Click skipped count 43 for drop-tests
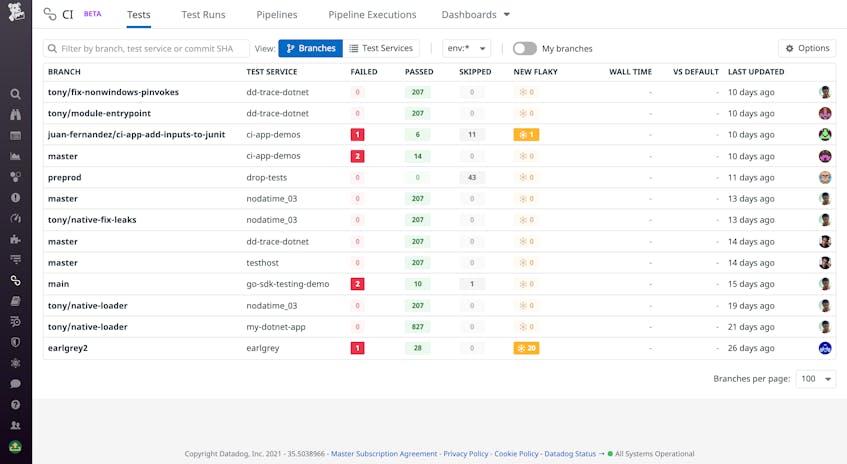 pos(472,177)
